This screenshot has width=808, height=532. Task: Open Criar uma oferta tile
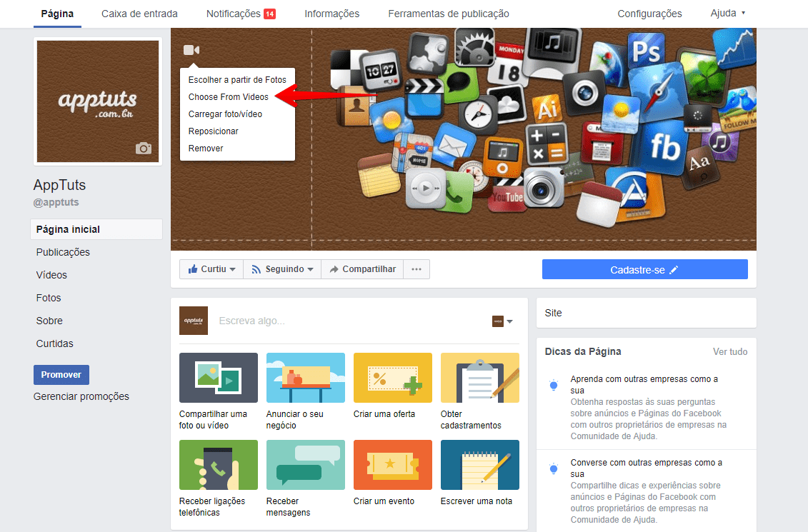[x=393, y=386]
